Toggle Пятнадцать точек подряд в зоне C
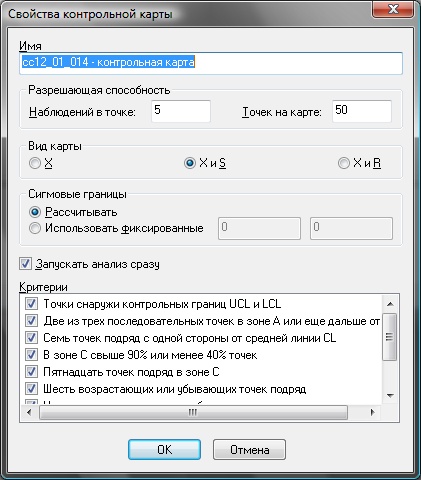This screenshot has height=480, width=421. (31, 372)
